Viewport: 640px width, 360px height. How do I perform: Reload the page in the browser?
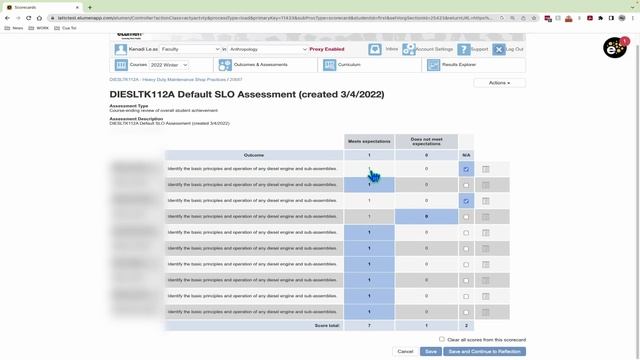[29, 18]
